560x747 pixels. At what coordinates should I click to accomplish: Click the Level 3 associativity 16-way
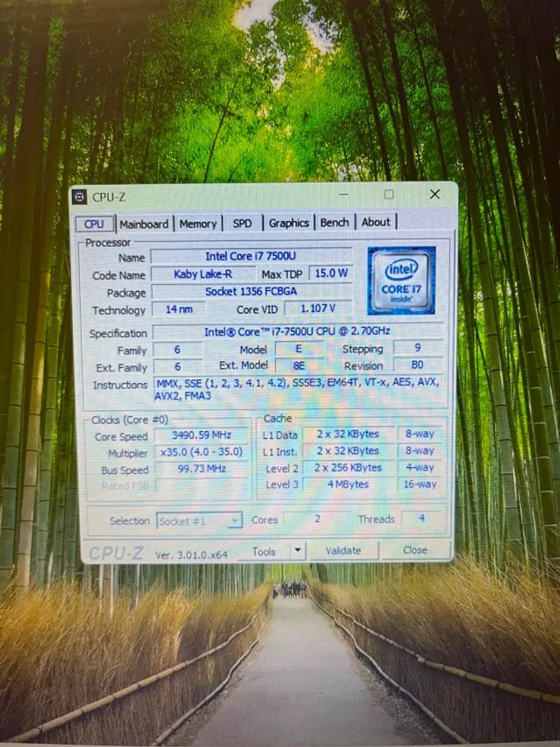(x=420, y=484)
